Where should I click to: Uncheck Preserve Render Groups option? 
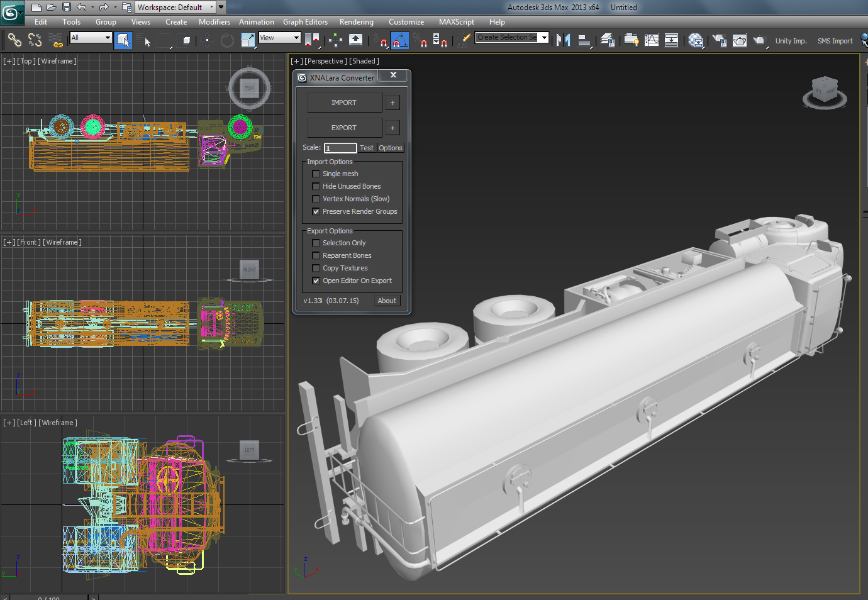(316, 211)
